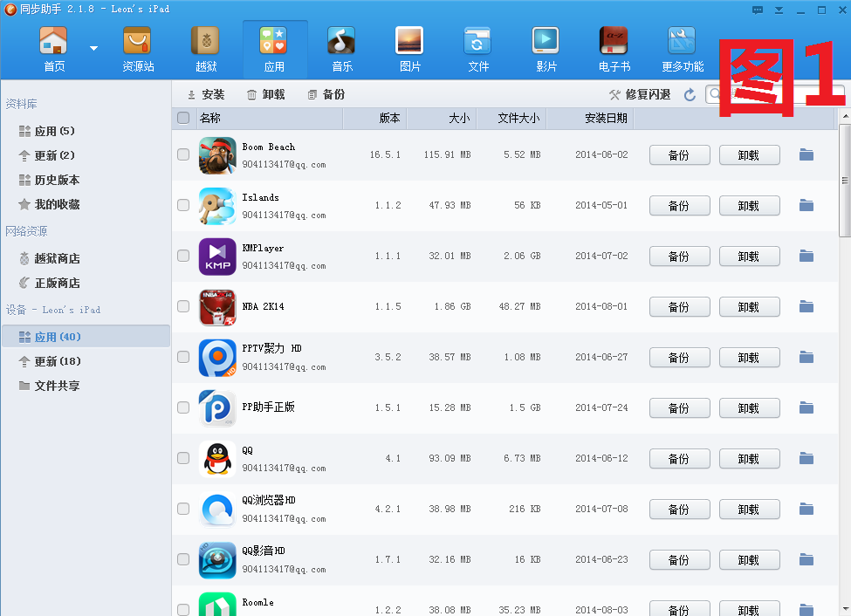Uninstall NBA 2K14 with 卸载 button

pyautogui.click(x=750, y=307)
